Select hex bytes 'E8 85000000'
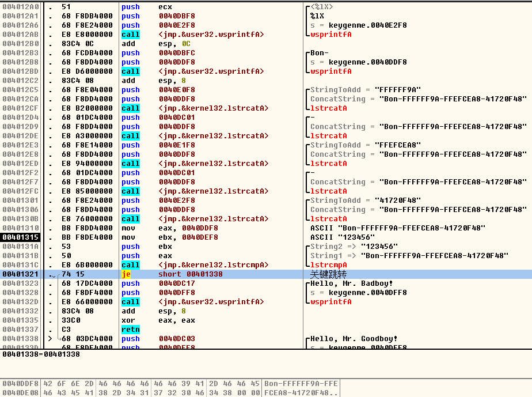 coord(87,191)
